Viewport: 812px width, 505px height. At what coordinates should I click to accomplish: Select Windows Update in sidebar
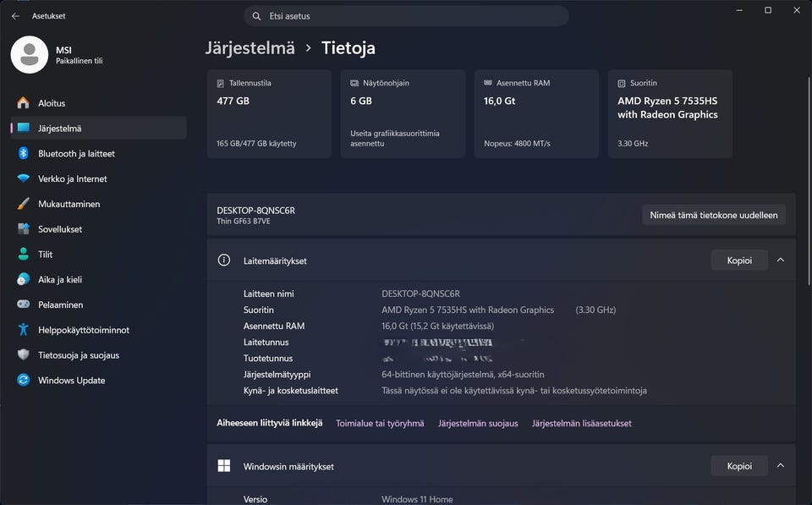click(98, 380)
